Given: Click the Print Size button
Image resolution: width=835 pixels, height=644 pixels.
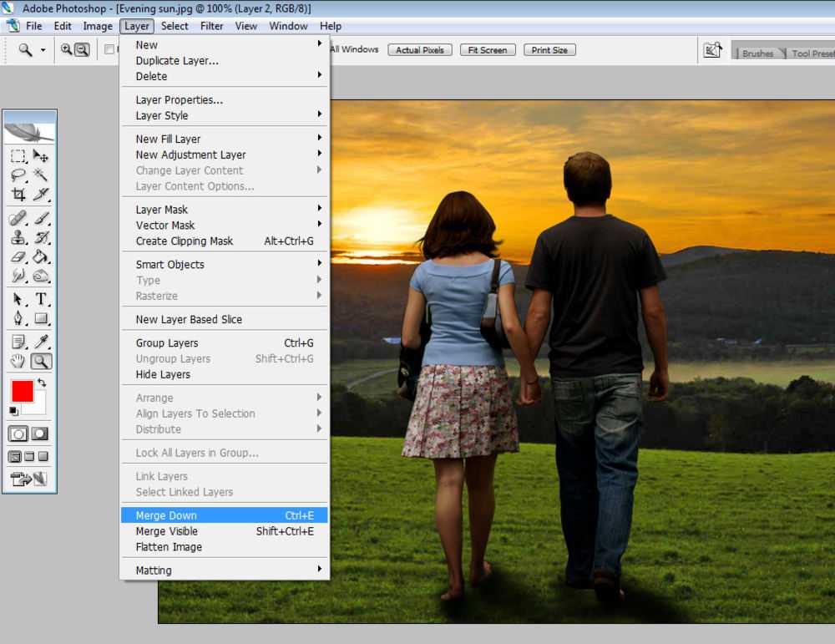Looking at the screenshot, I should 549,50.
